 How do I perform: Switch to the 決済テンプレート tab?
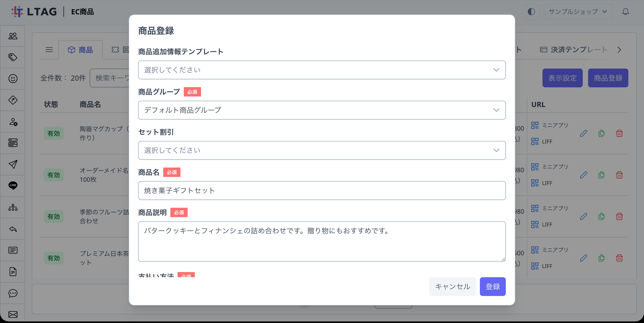(574, 50)
